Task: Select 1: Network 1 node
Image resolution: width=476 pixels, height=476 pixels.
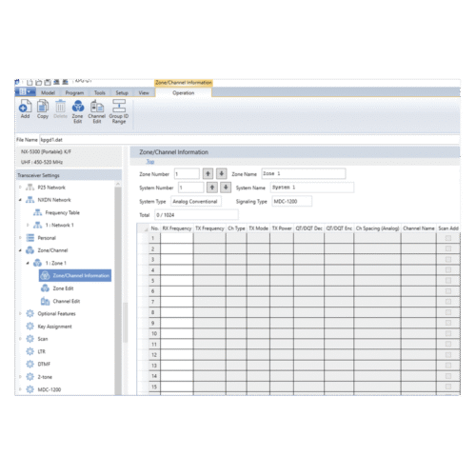Action: coord(60,225)
